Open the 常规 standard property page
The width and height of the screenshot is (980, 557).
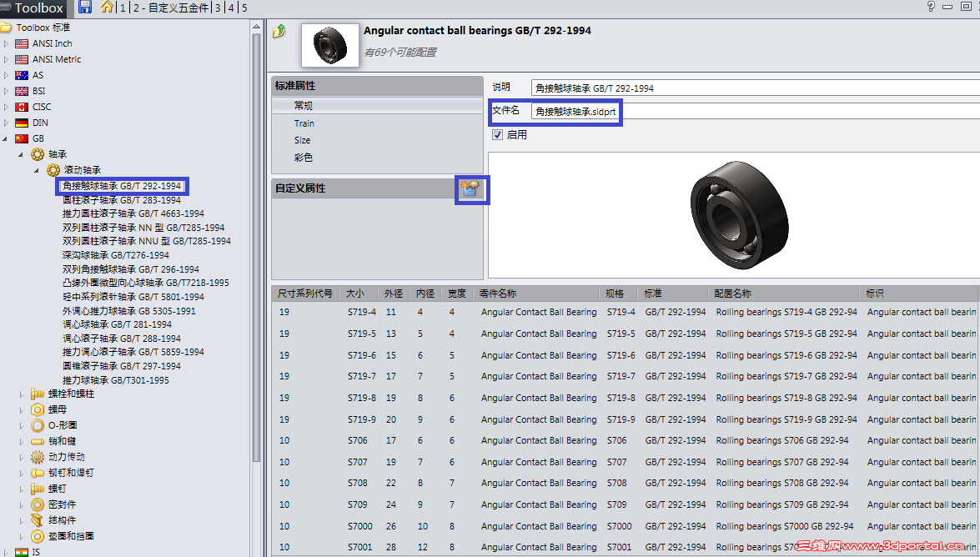tap(378, 106)
